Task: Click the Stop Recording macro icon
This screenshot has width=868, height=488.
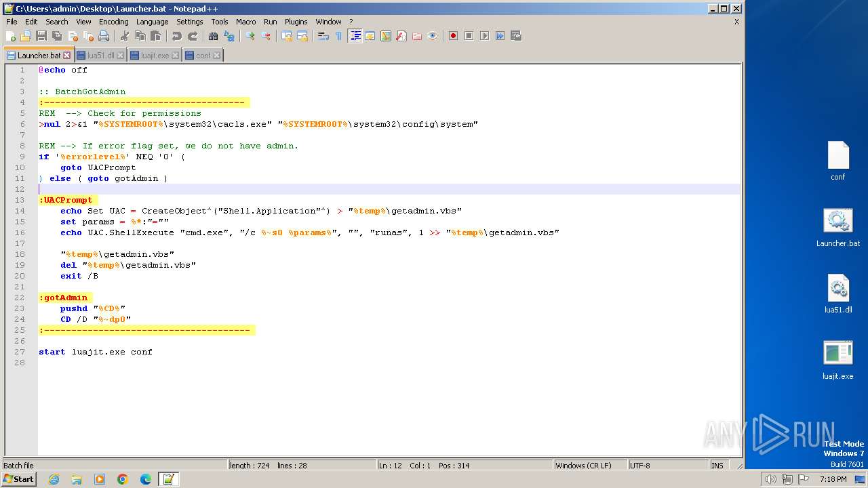Action: (x=469, y=36)
